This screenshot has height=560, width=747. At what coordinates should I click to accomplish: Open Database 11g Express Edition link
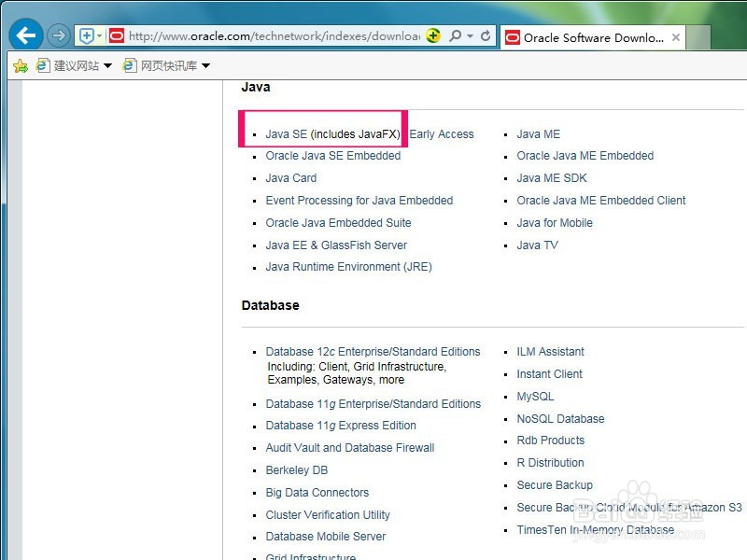click(341, 426)
